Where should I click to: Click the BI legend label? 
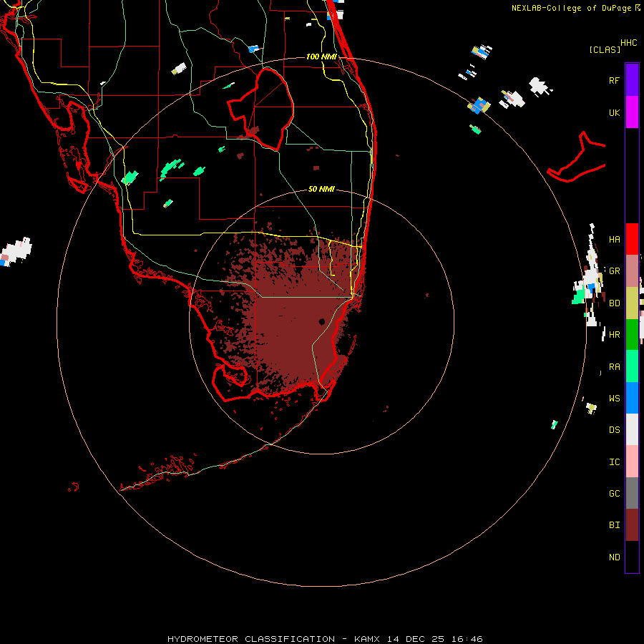click(614, 525)
